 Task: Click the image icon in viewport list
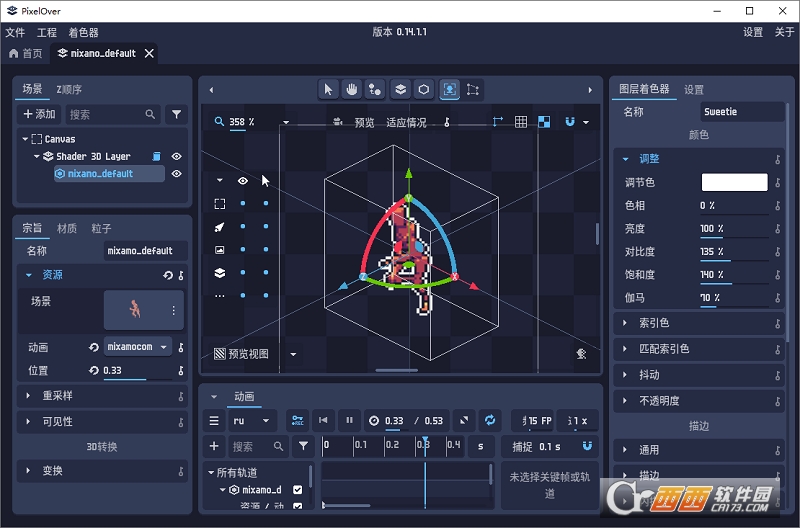pyautogui.click(x=219, y=250)
